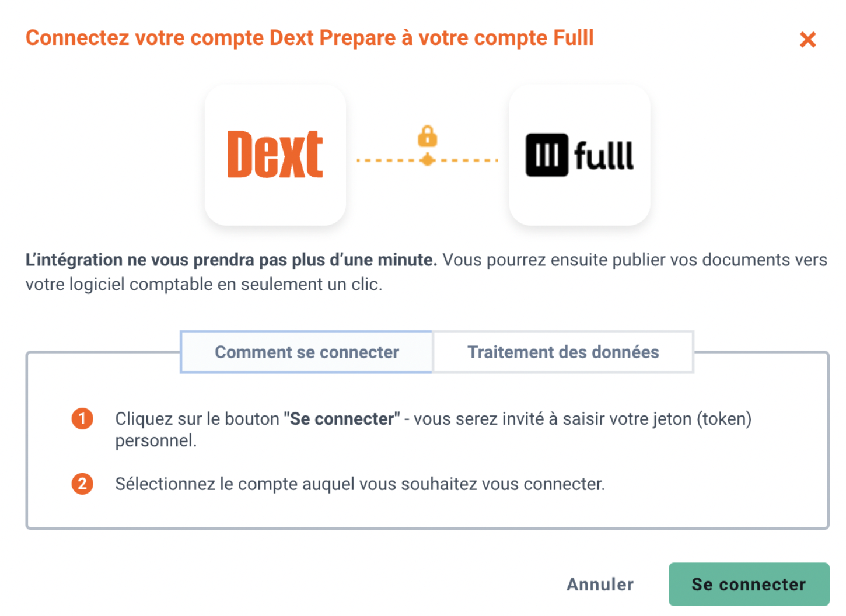Screen dimensions: 846x616
Task: Open the Traitement des données tab
Action: coord(563,352)
